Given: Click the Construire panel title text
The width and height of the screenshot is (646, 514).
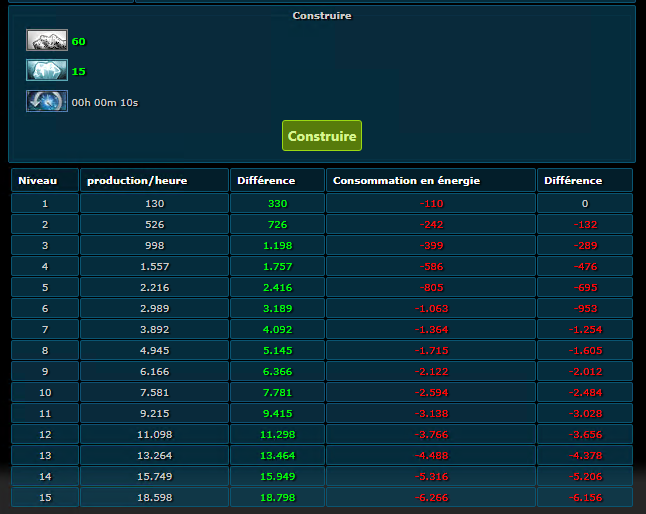Looking at the screenshot, I should point(322,16).
